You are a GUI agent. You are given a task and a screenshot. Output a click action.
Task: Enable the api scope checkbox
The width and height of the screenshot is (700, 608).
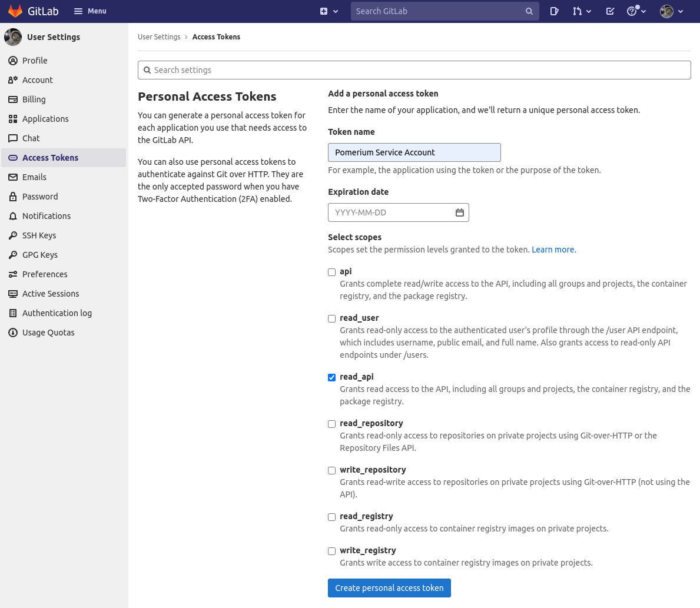(x=331, y=273)
